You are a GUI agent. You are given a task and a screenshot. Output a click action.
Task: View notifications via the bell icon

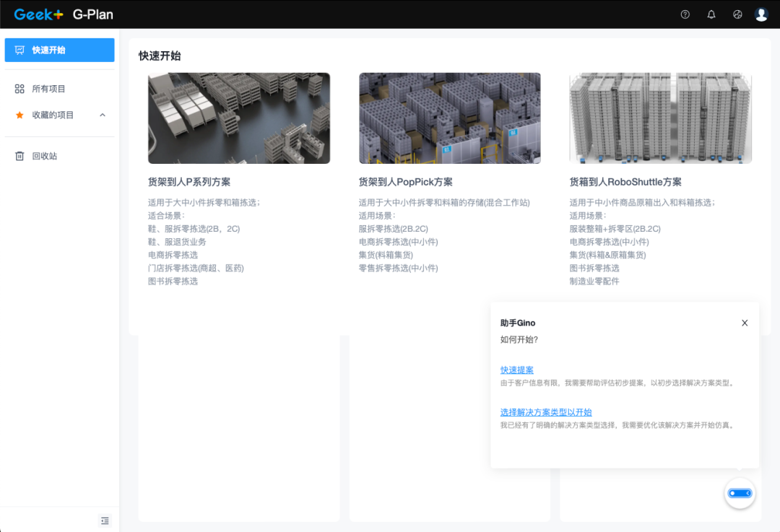tap(711, 14)
